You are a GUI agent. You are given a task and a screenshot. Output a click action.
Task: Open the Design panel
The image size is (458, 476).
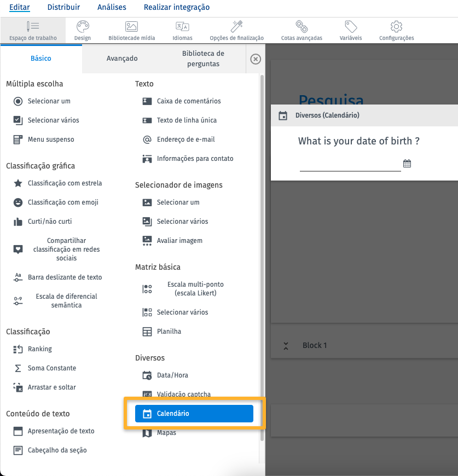pyautogui.click(x=82, y=30)
